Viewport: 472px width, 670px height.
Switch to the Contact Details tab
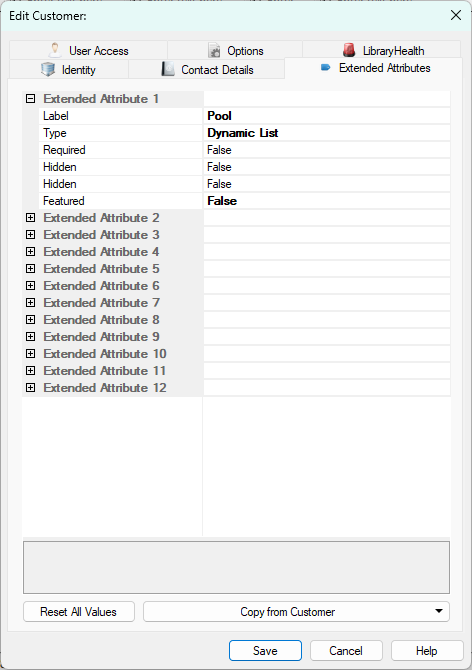coord(207,69)
